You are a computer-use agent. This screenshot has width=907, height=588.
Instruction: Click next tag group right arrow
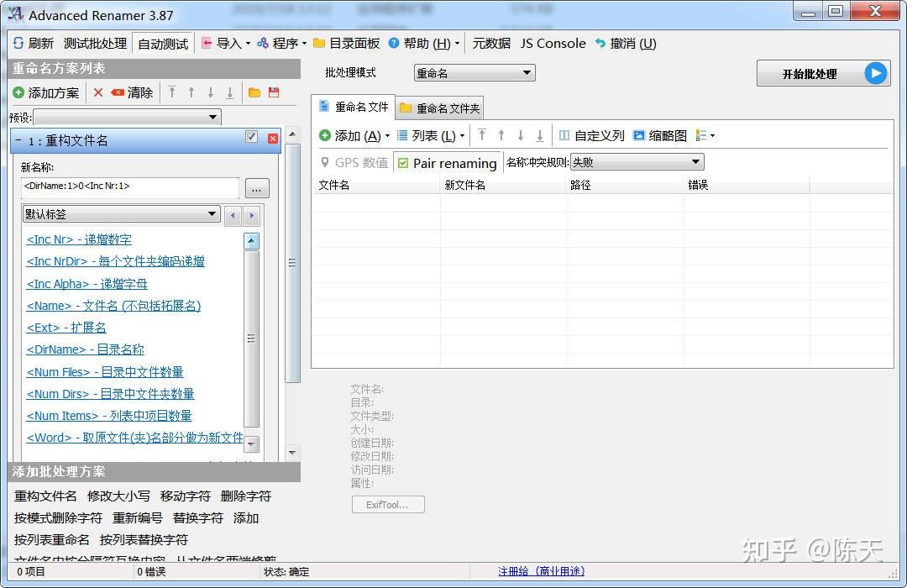[252, 216]
